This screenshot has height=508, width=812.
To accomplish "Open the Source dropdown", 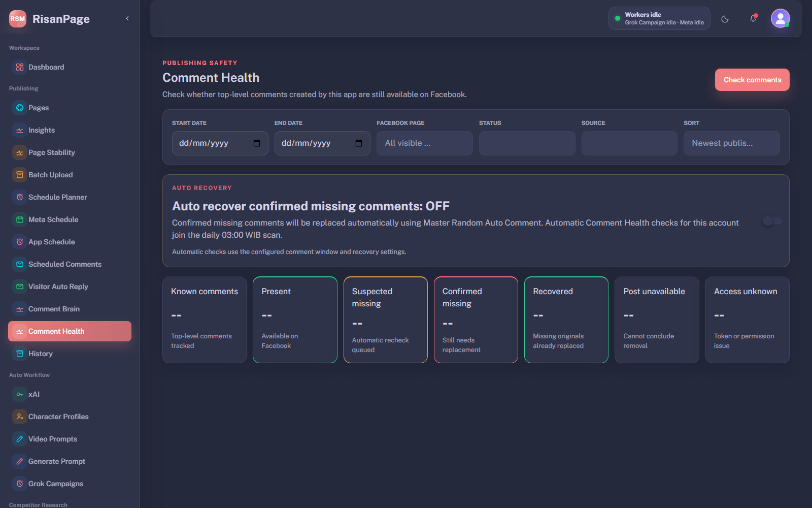I will pyautogui.click(x=629, y=143).
